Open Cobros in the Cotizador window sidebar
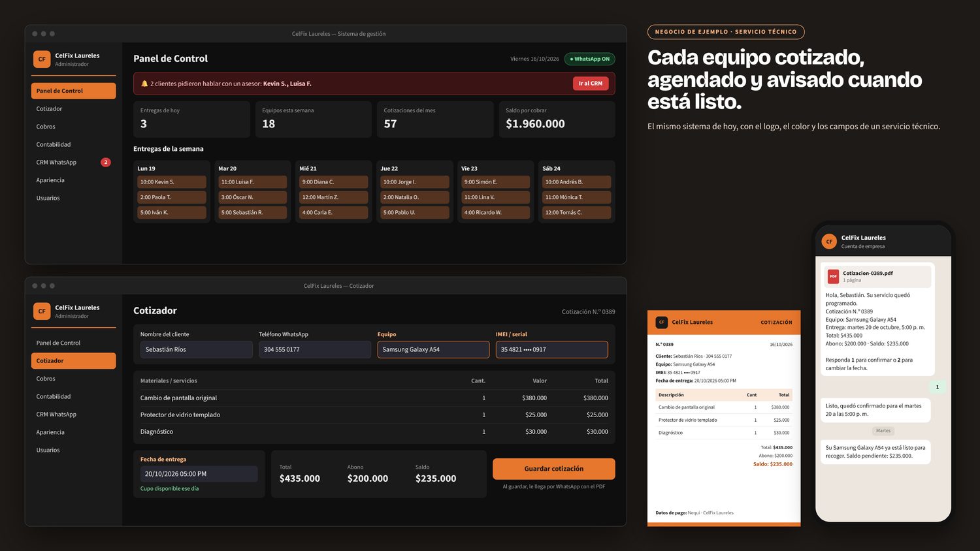This screenshot has height=551, width=980. (x=73, y=379)
